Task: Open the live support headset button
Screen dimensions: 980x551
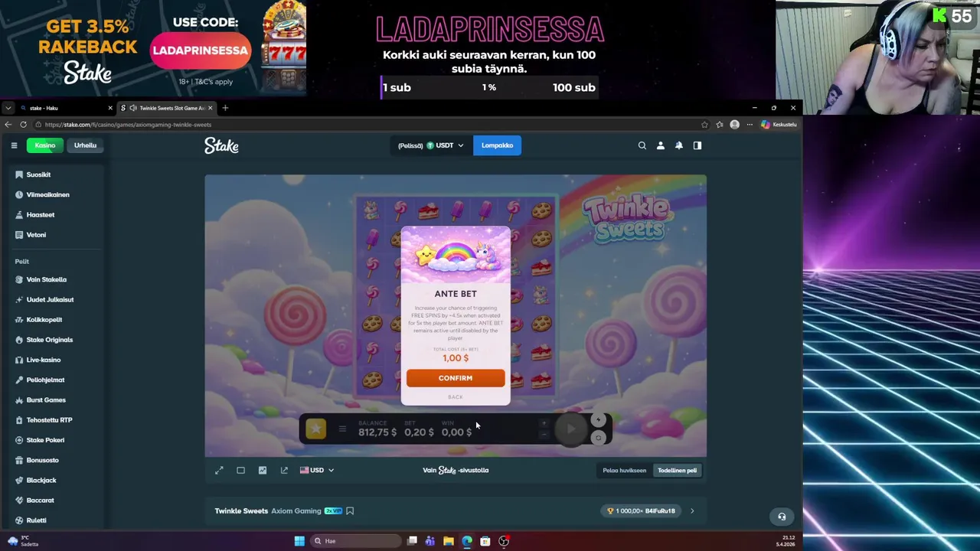Action: click(782, 517)
